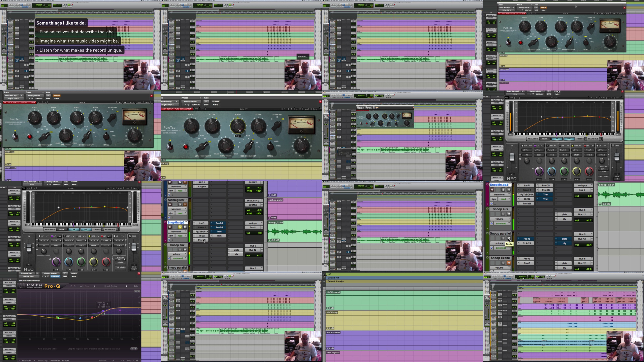Click the 12 dB display range button in Pro-Q

click(137, 292)
